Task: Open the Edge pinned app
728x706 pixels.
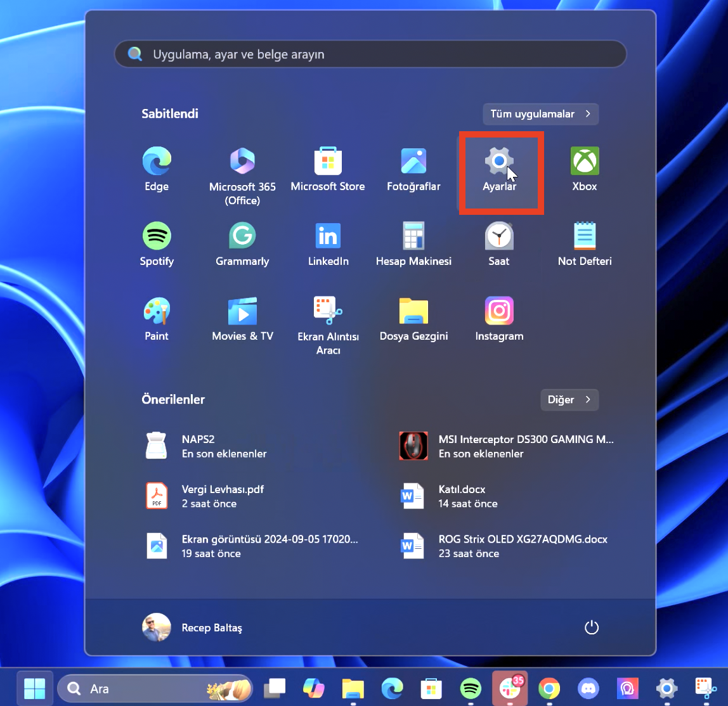Action: pos(157,169)
